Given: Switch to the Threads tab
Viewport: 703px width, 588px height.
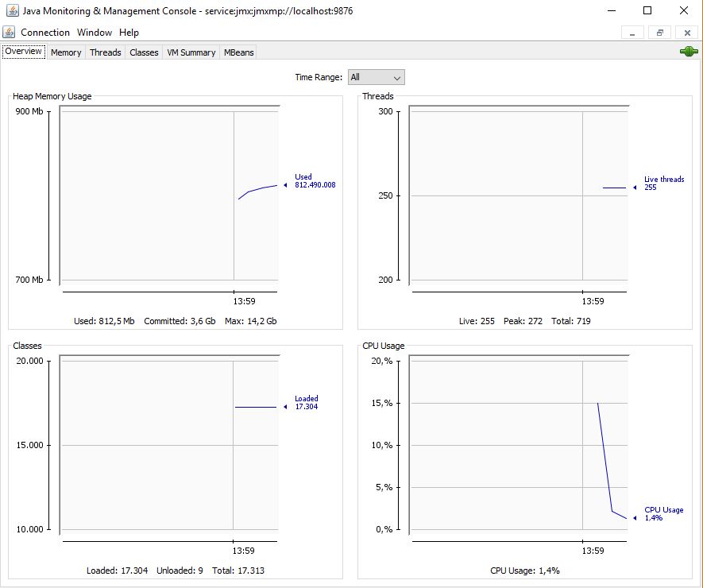Looking at the screenshot, I should [106, 52].
